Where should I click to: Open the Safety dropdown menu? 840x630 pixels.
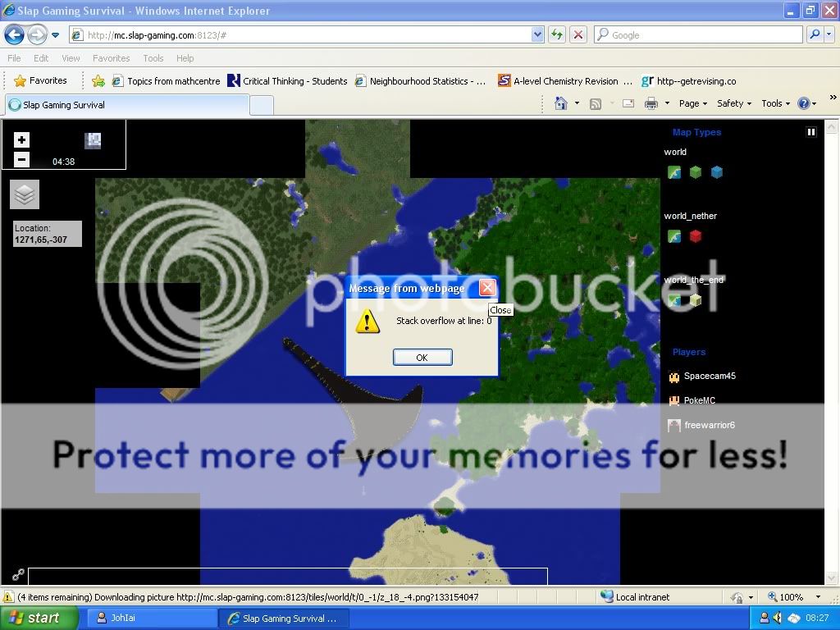pos(734,103)
